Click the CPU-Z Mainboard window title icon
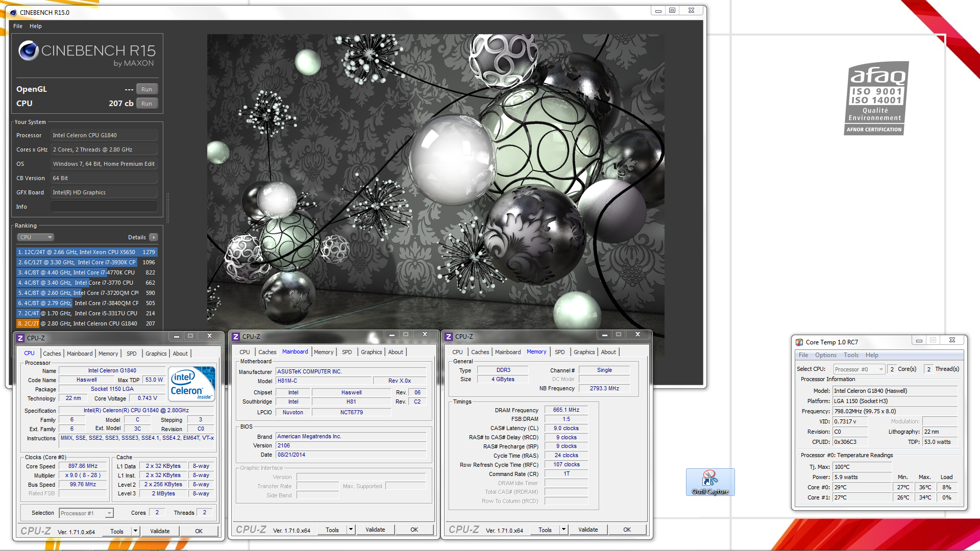The image size is (980, 551). [236, 336]
